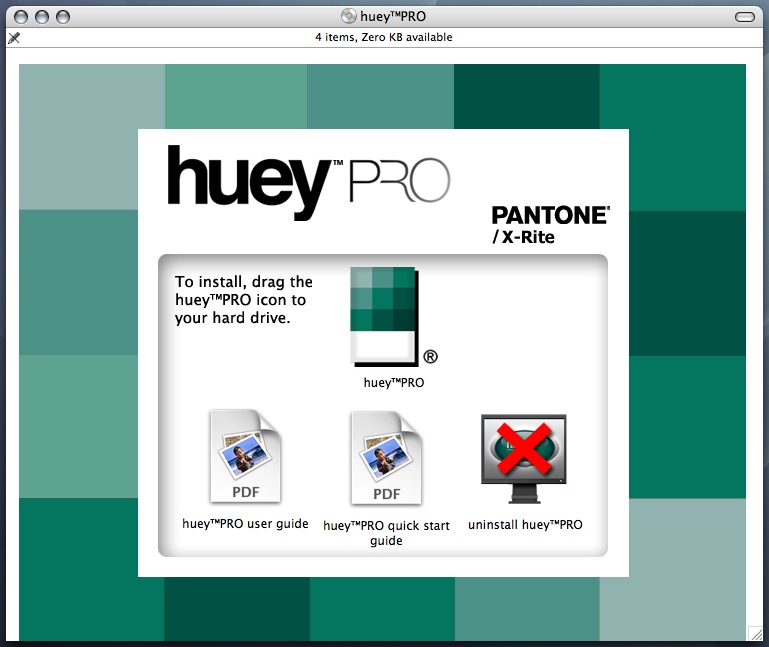The height and width of the screenshot is (647, 769).
Task: Toggle the toolbar with the pill-shaped button
Action: 745,17
